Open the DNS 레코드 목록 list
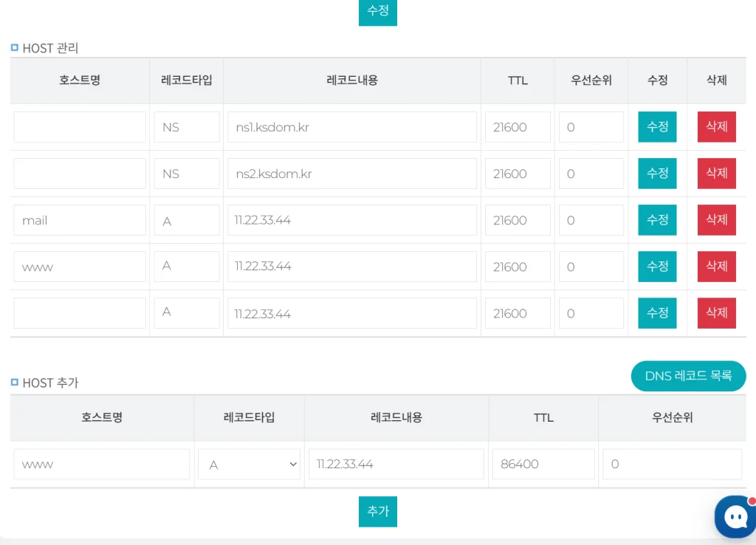 688,376
